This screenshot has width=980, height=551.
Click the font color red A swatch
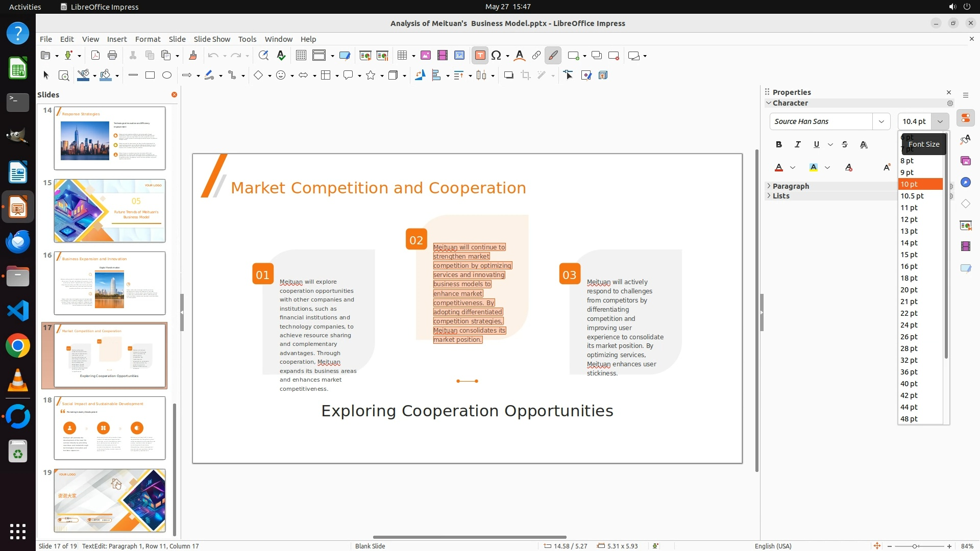[779, 168]
